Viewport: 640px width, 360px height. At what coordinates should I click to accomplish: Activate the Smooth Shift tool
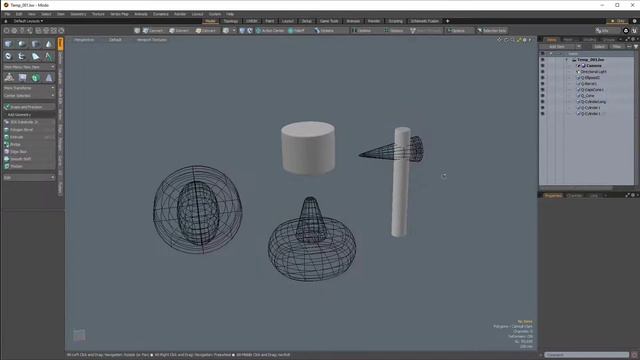[29, 159]
